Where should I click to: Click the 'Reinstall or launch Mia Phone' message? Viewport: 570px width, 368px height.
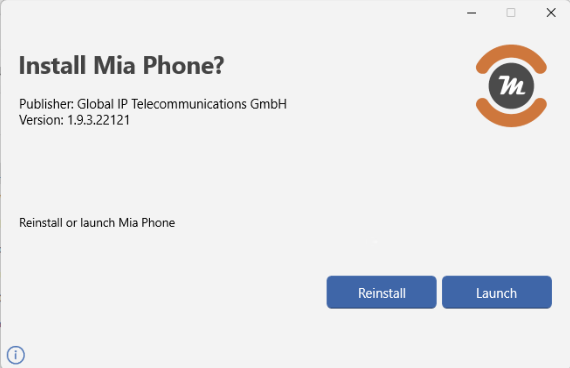click(x=97, y=223)
